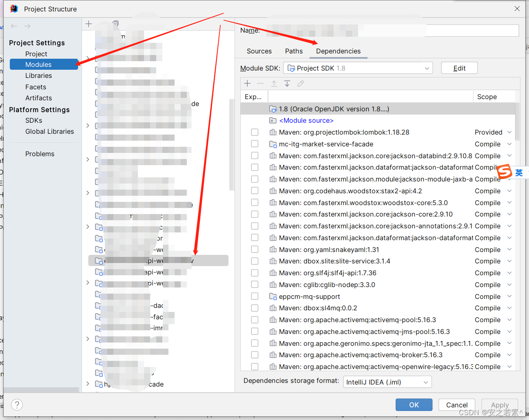
Task: Click the library icon of stax2-api dependency
Action: [x=273, y=191]
